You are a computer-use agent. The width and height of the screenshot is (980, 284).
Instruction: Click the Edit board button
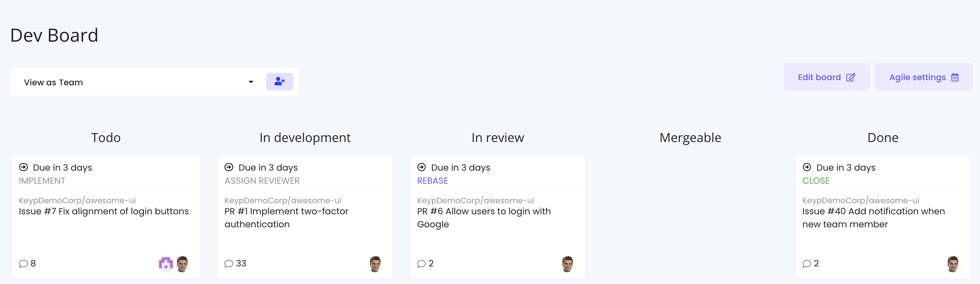(x=826, y=77)
